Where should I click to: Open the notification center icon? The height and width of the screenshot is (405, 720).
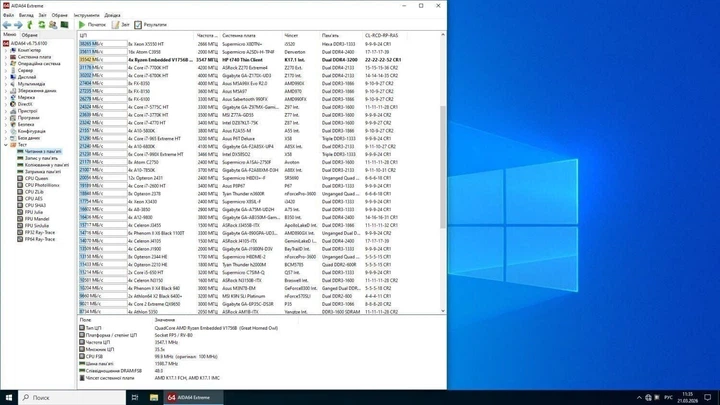pos(708,398)
